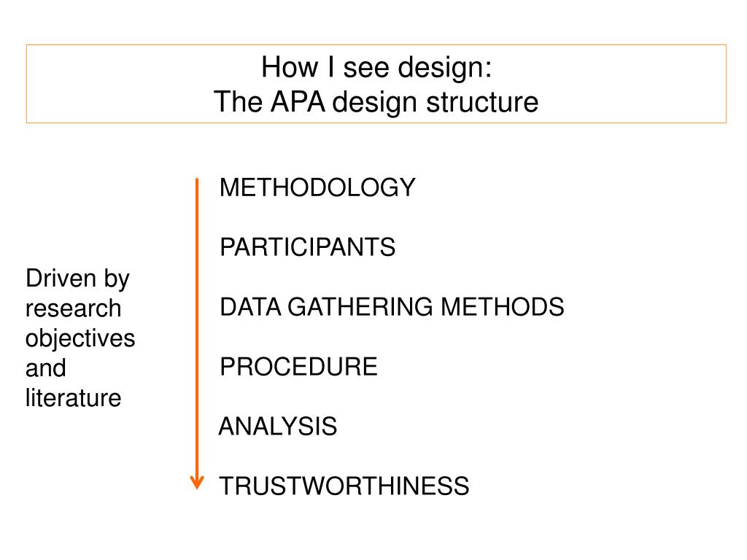Screen dimensions: 747x560
Task: Click the word 'research' on the left
Action: pyautogui.click(x=74, y=308)
